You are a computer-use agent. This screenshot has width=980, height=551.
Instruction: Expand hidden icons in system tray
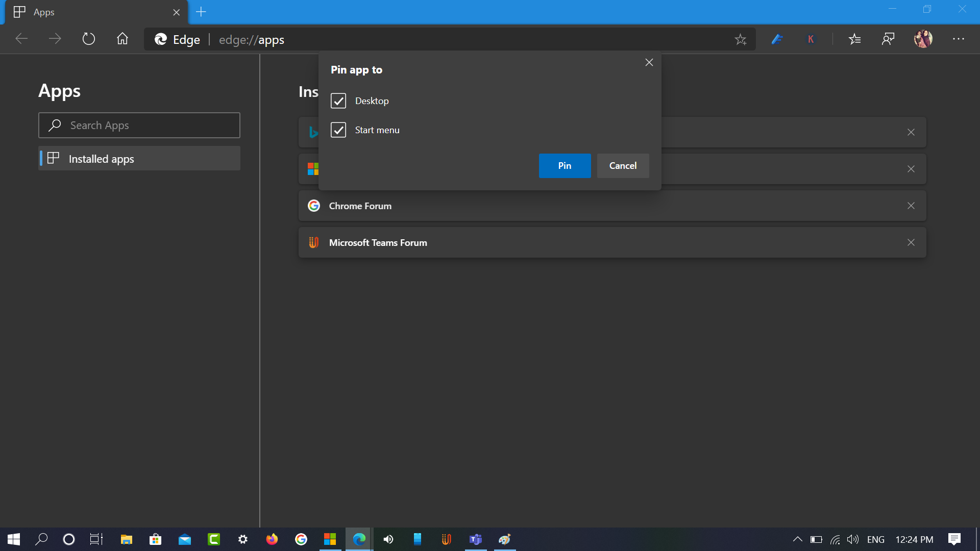tap(798, 539)
